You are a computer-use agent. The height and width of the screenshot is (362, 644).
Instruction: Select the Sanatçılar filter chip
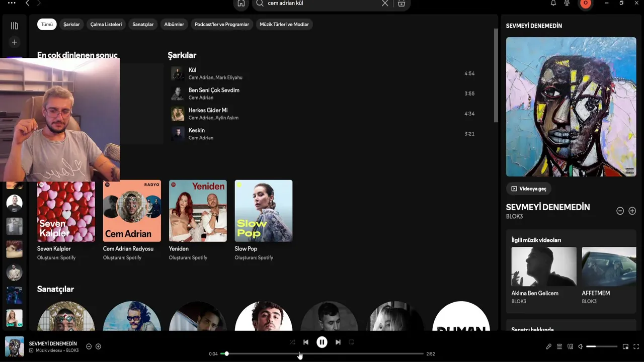[x=143, y=24]
